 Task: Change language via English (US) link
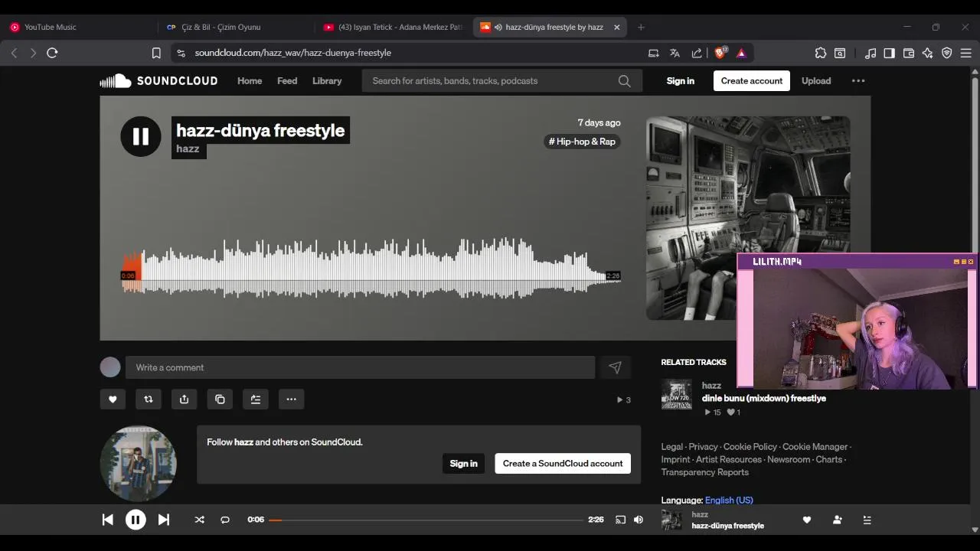729,500
